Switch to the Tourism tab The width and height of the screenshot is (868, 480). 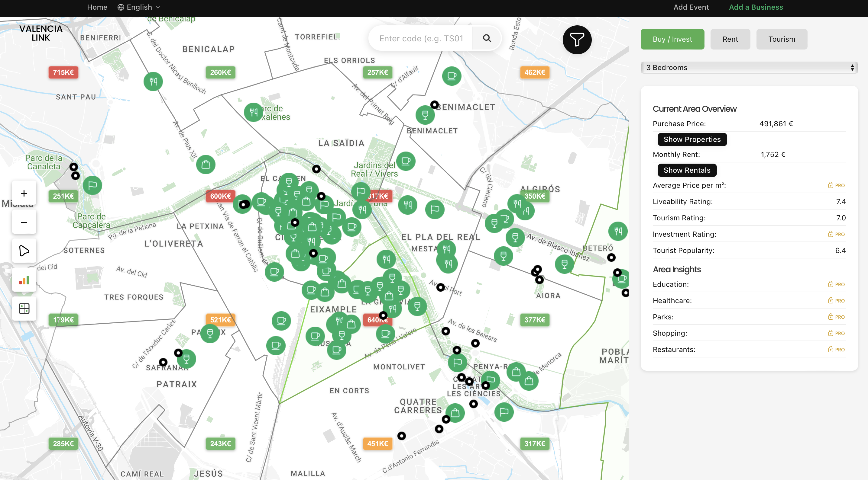[x=781, y=39]
